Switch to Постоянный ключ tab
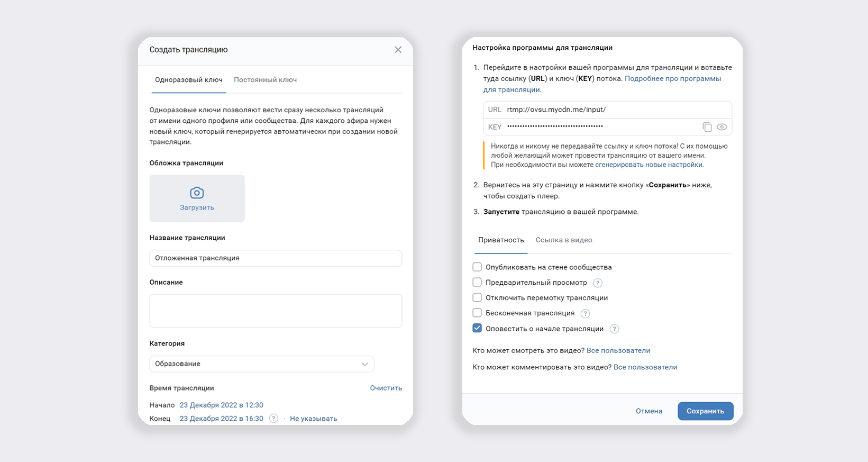 coord(265,80)
